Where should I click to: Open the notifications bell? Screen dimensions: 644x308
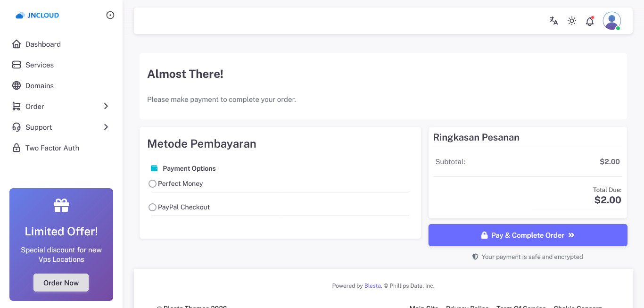(590, 21)
